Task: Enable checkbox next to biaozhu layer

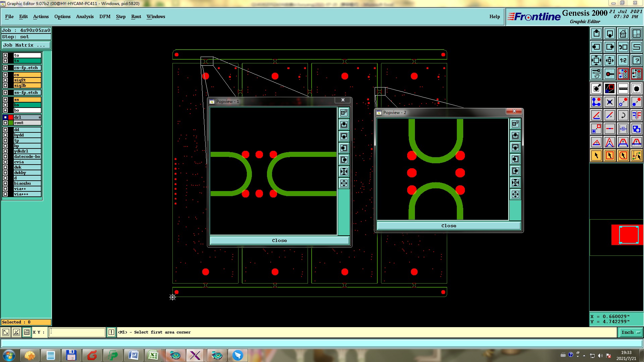Action: pos(5,183)
